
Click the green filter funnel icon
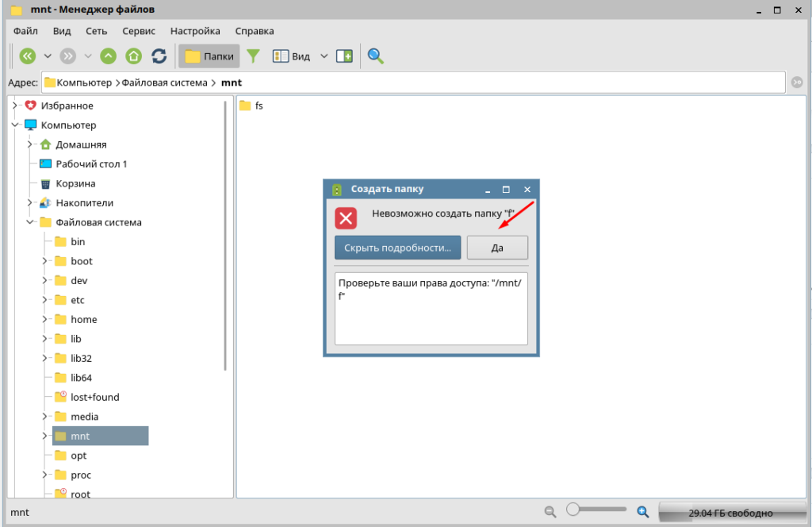click(x=253, y=56)
